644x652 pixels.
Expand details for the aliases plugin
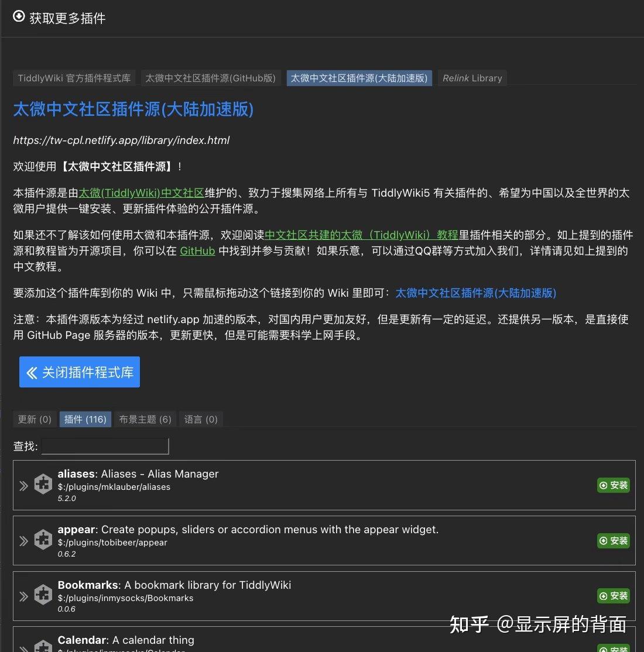point(23,485)
